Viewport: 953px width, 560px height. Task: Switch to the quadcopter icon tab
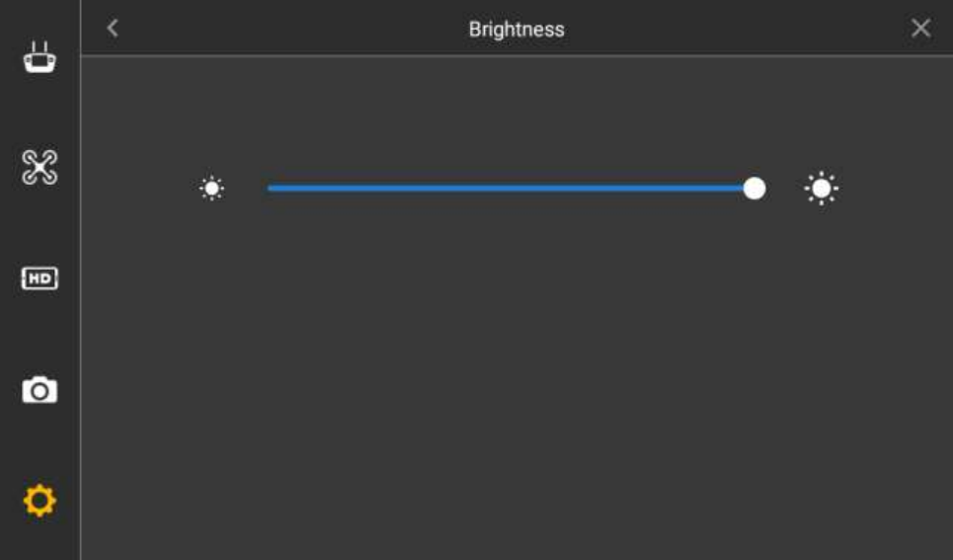40,167
